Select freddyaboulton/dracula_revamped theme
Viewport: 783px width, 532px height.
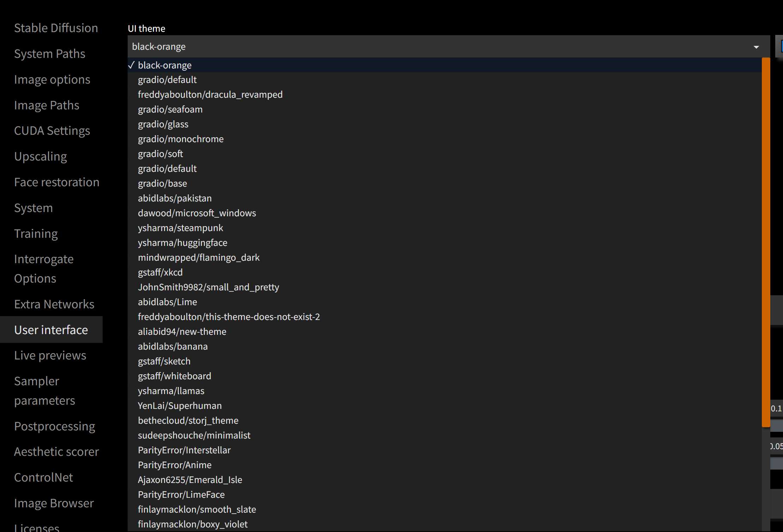click(x=445, y=95)
